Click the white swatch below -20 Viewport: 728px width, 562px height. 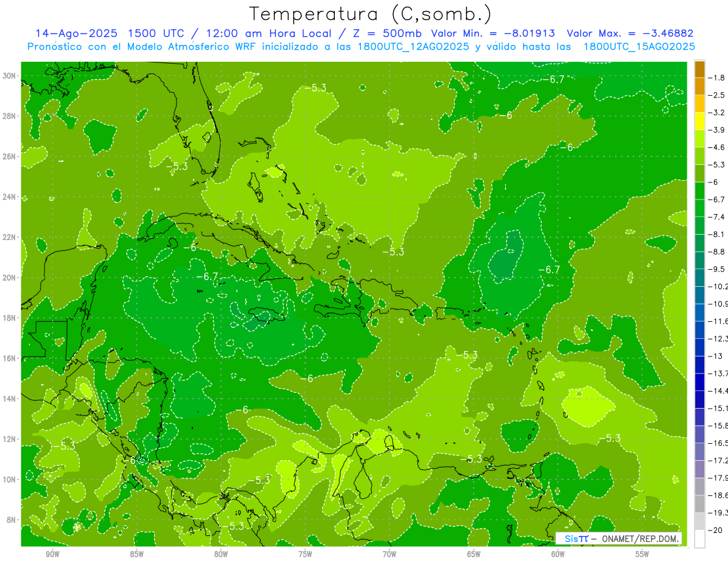(699, 538)
